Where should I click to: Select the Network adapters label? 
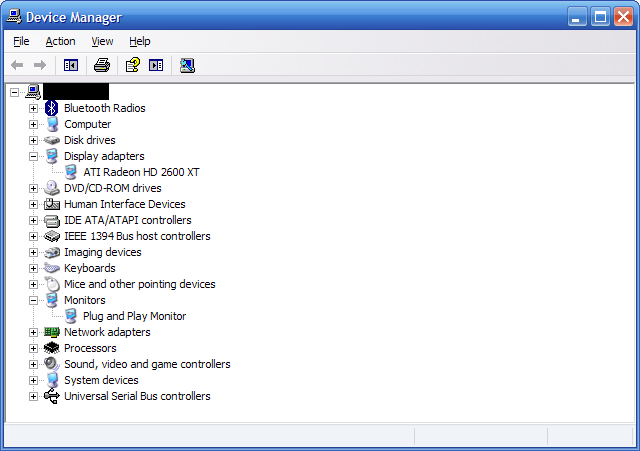coord(107,332)
